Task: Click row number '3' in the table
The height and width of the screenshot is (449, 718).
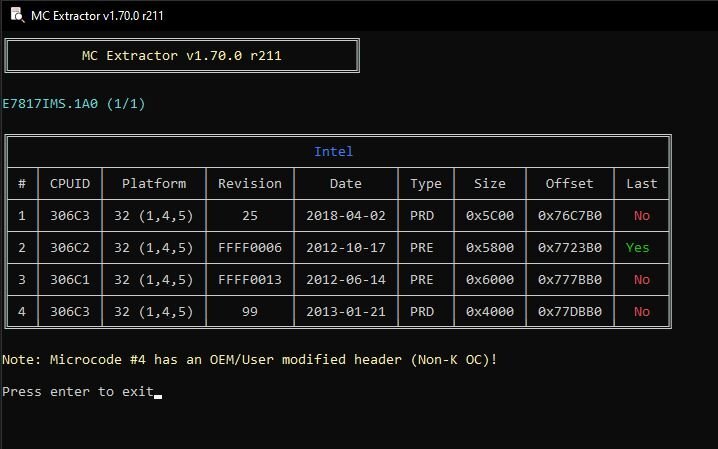Action: point(22,280)
